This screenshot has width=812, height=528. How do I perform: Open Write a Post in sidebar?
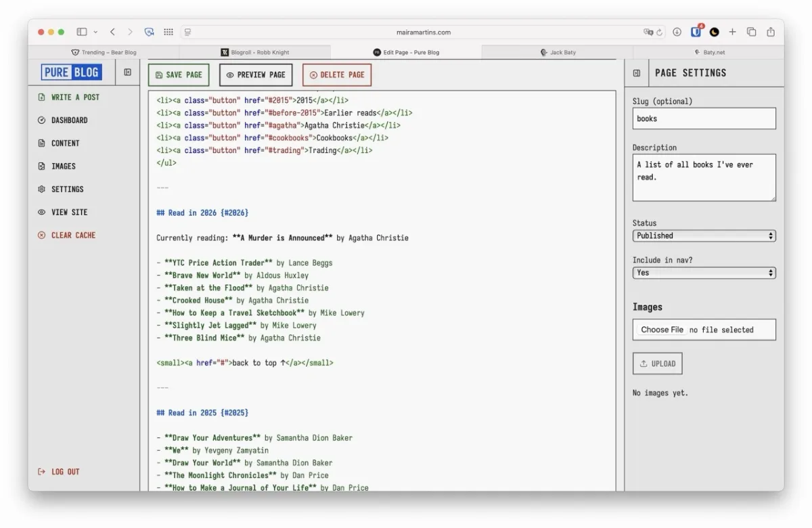(75, 97)
